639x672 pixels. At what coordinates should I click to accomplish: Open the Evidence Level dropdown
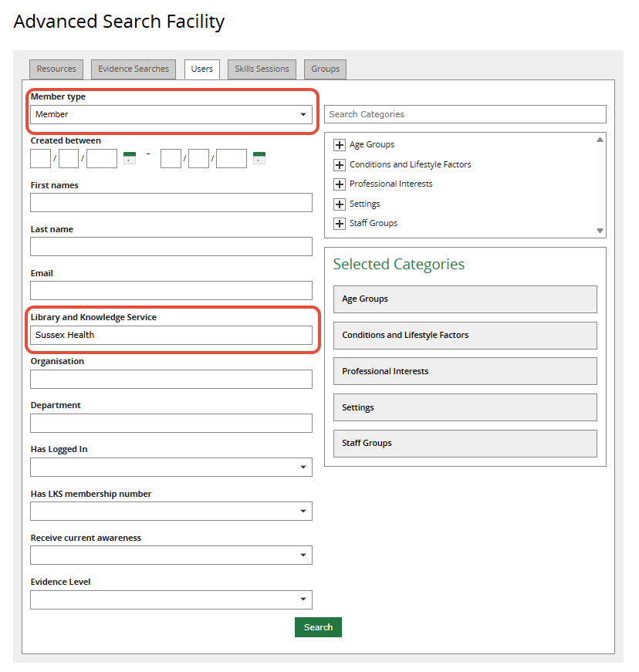(x=171, y=599)
